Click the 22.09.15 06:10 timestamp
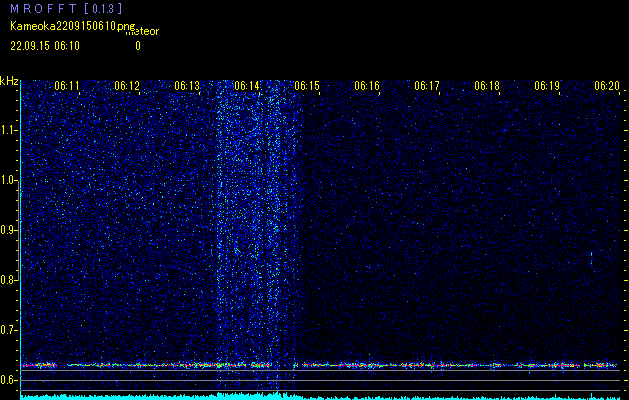 [x=45, y=46]
